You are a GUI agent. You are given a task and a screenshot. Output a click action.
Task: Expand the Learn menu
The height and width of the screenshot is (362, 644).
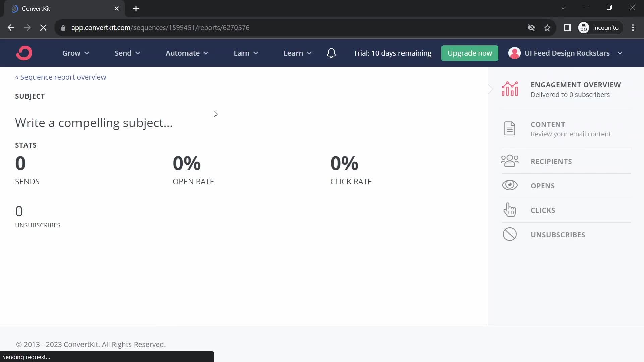click(x=298, y=53)
